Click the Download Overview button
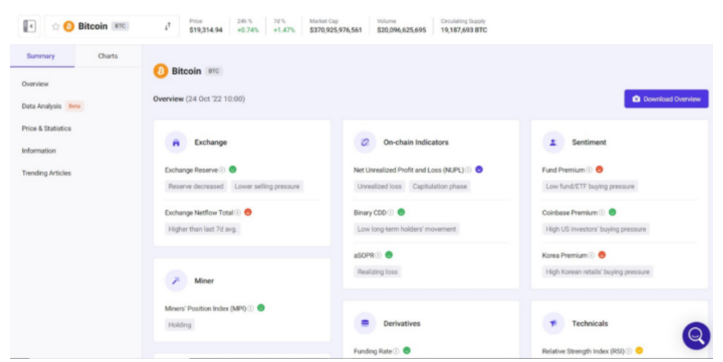Screen dimensions: 723x362 pos(666,99)
